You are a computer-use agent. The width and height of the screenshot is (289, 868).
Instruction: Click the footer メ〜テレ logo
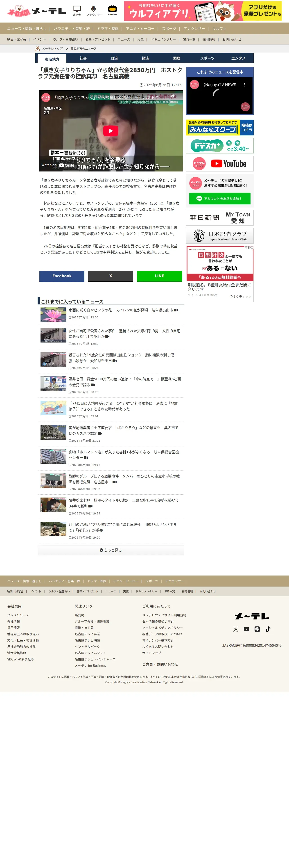point(252,616)
